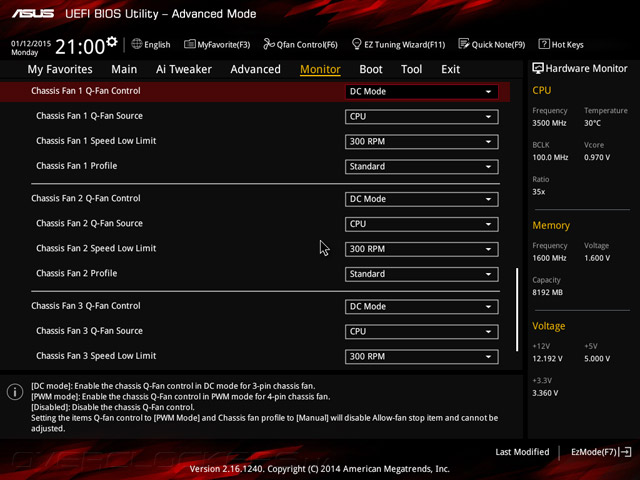Open My Favorites tab
Screen dimensions: 640x480
point(60,69)
